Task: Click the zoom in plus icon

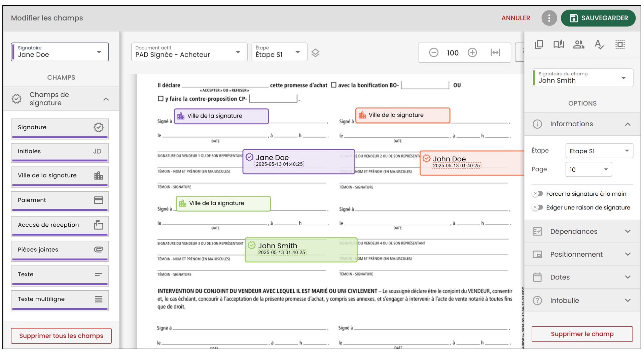Action: [x=472, y=53]
